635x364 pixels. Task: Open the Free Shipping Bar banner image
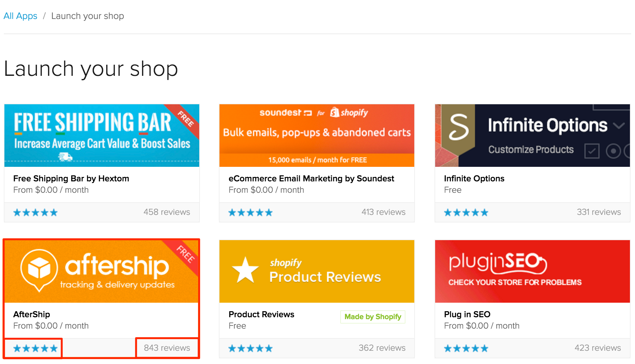tap(102, 135)
